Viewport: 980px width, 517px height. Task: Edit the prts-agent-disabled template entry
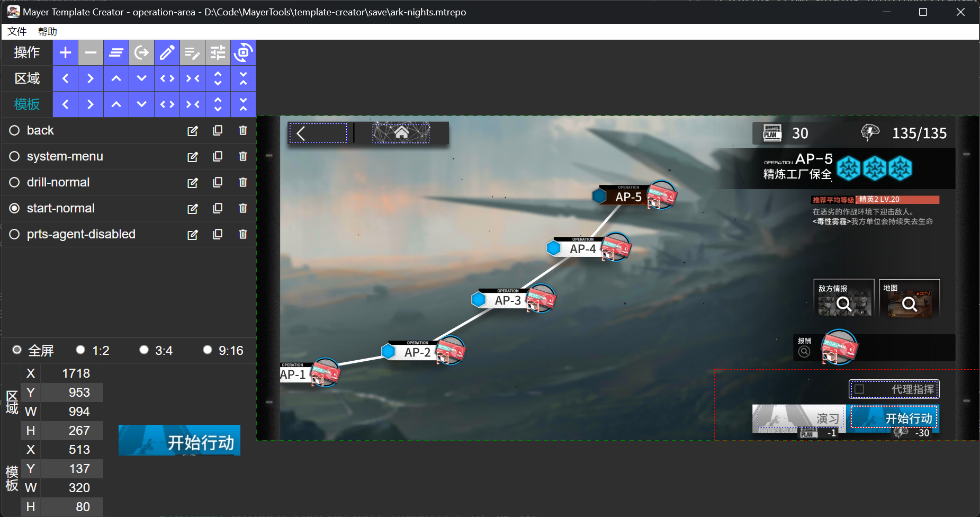coord(193,235)
